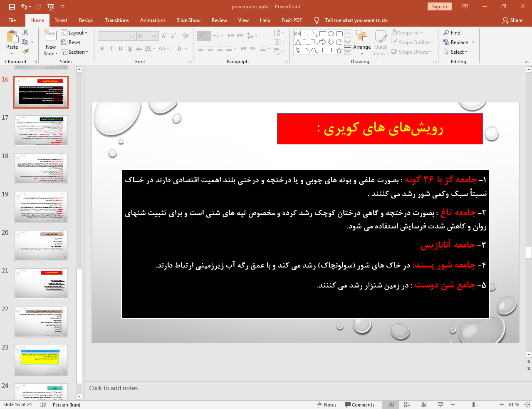Click the Share button
The image size is (532, 409).
coord(512,20)
